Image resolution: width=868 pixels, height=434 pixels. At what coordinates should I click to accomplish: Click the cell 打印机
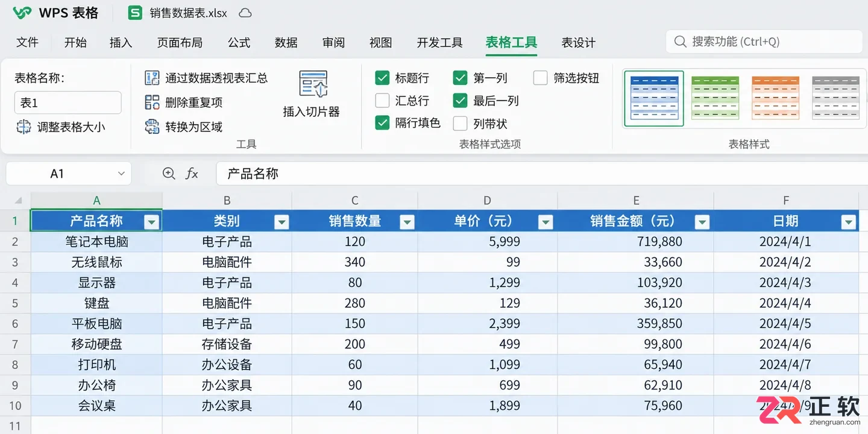click(96, 365)
